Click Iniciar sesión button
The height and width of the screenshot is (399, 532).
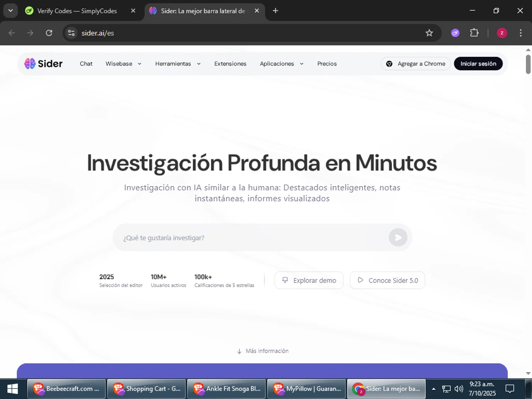478,64
